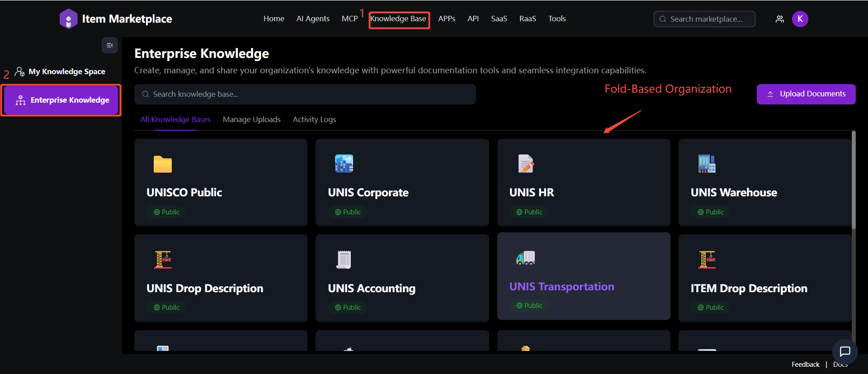Click the UNIS HR document icon
Viewport: 868px width, 374px height.
click(526, 164)
